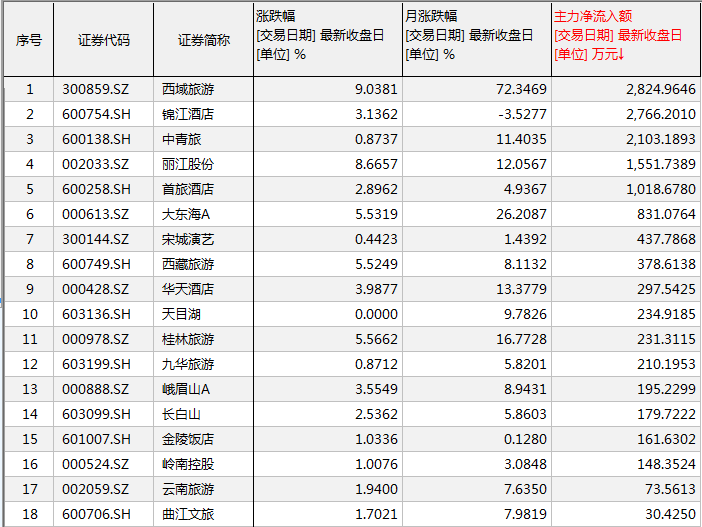Click stock name 中青旅
The image size is (702, 527).
click(x=181, y=139)
